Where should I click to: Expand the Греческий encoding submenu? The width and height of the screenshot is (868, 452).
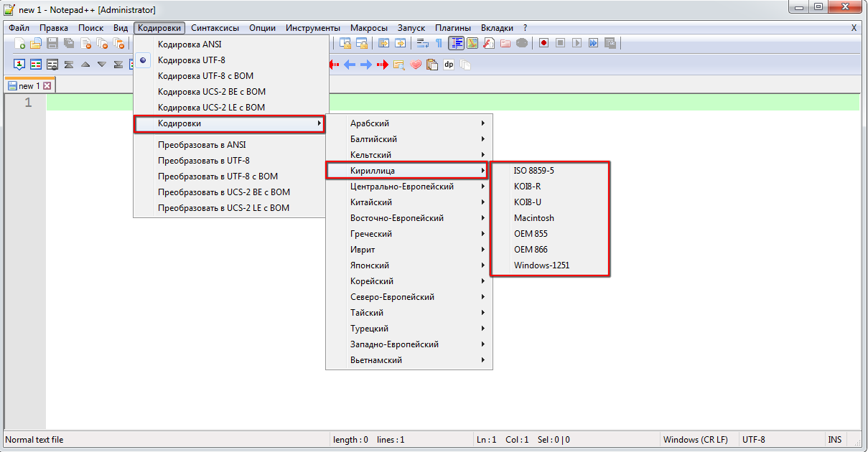[x=409, y=234]
